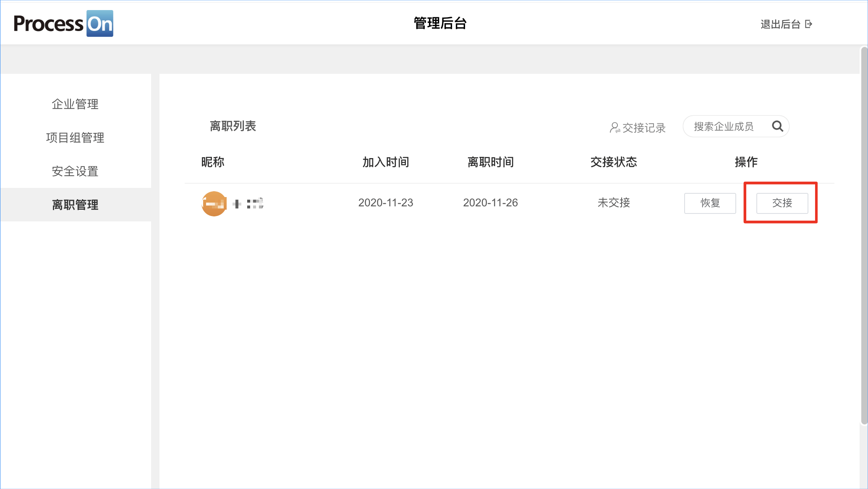The width and height of the screenshot is (868, 489).
Task: Click the search magnifier icon
Action: point(777,126)
